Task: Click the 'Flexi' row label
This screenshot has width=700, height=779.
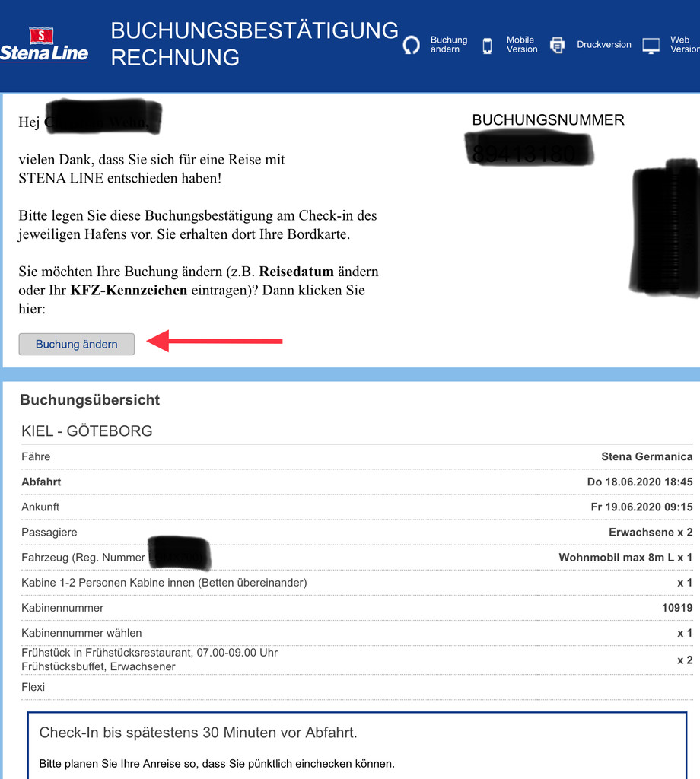Action: [33, 687]
